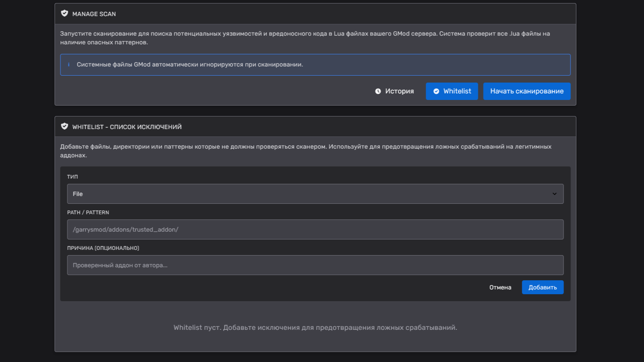Toggle the Whitelist panel button
Image resolution: width=644 pixels, height=362 pixels.
pos(452,91)
